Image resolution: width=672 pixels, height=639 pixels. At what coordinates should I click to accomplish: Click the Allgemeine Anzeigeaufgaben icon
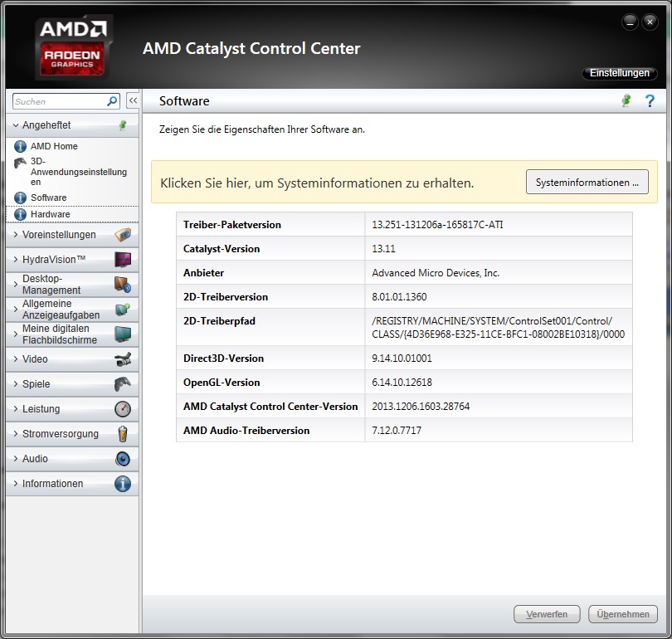[123, 310]
